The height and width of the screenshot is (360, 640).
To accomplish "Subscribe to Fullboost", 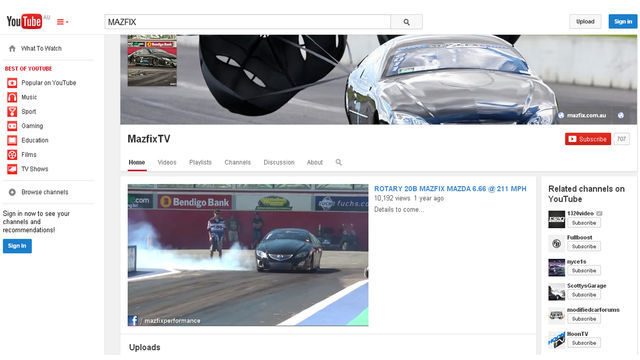I will tap(584, 247).
